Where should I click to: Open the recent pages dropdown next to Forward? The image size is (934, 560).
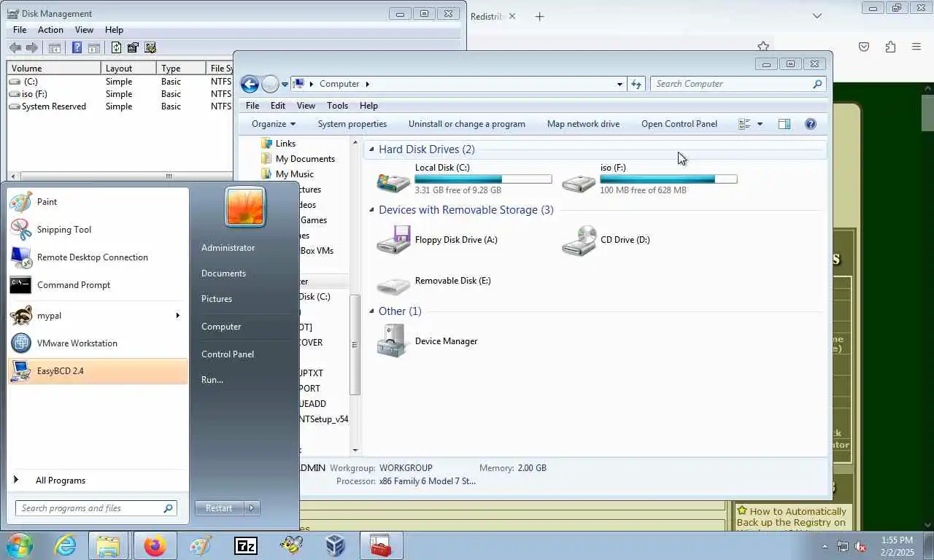(285, 85)
